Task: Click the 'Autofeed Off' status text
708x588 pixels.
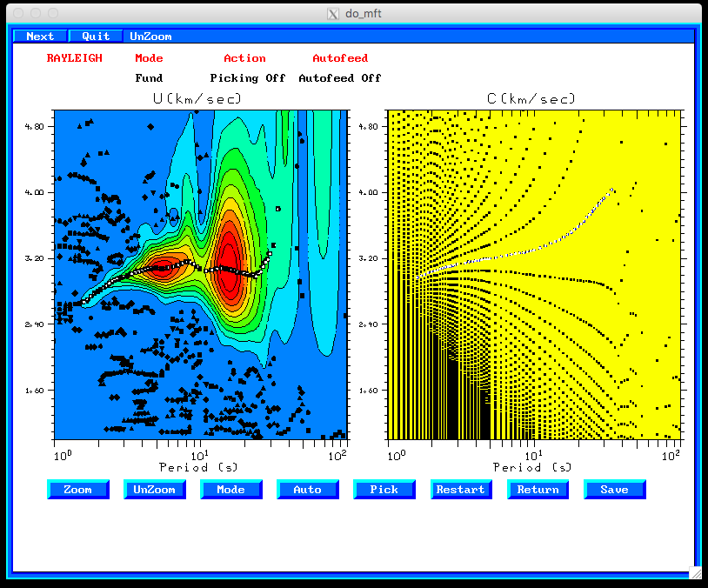Action: [340, 78]
